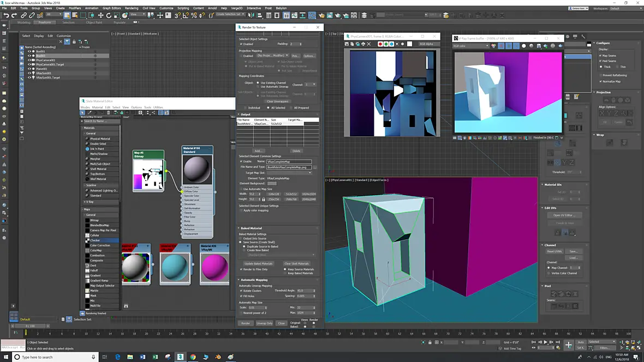Open Google Chrome from the Windows taskbar
Image resolution: width=644 pixels, height=362 pixels.
pyautogui.click(x=193, y=357)
